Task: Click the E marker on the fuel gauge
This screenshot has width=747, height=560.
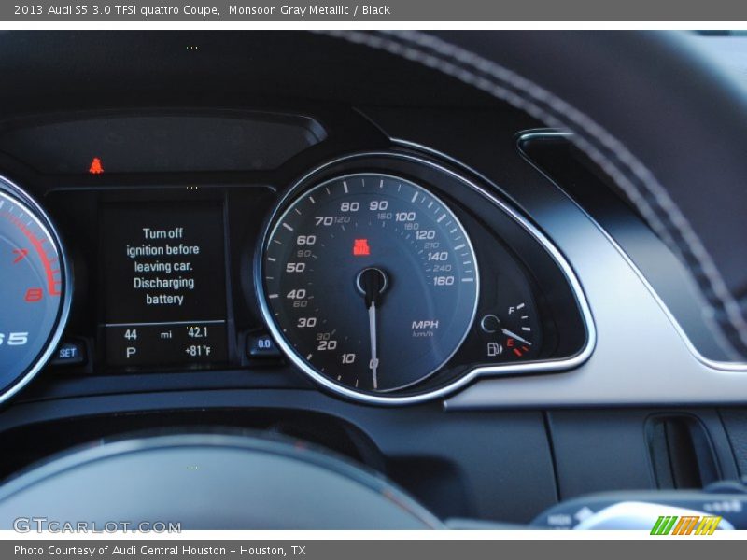Action: [x=511, y=343]
